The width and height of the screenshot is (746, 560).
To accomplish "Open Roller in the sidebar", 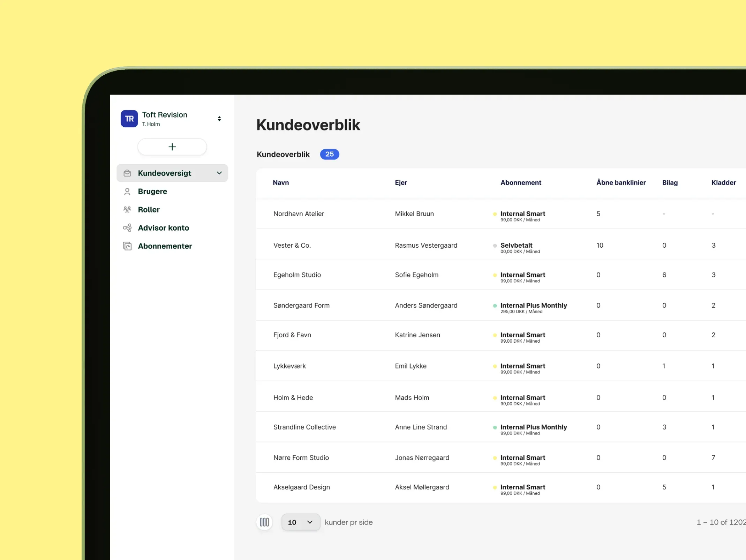I will 149,210.
